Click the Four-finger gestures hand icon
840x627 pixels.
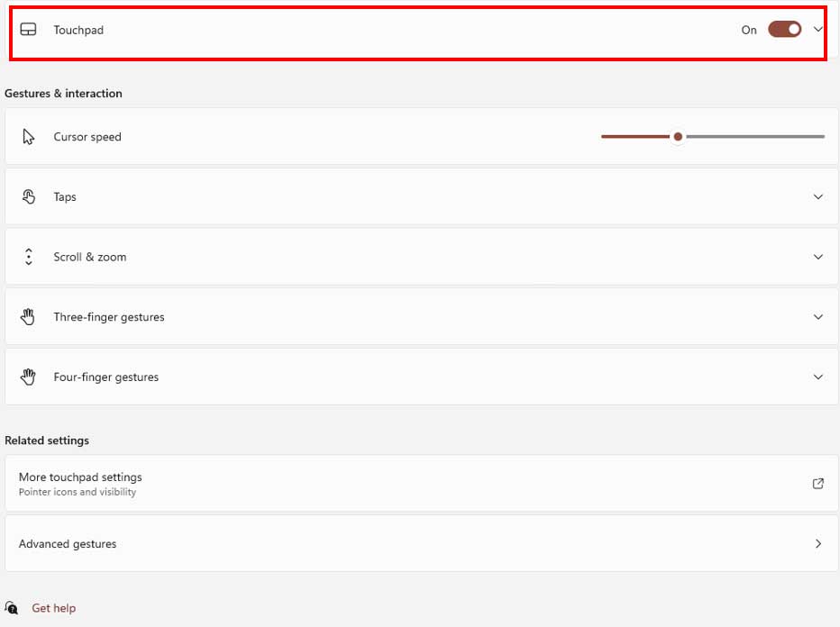click(28, 377)
